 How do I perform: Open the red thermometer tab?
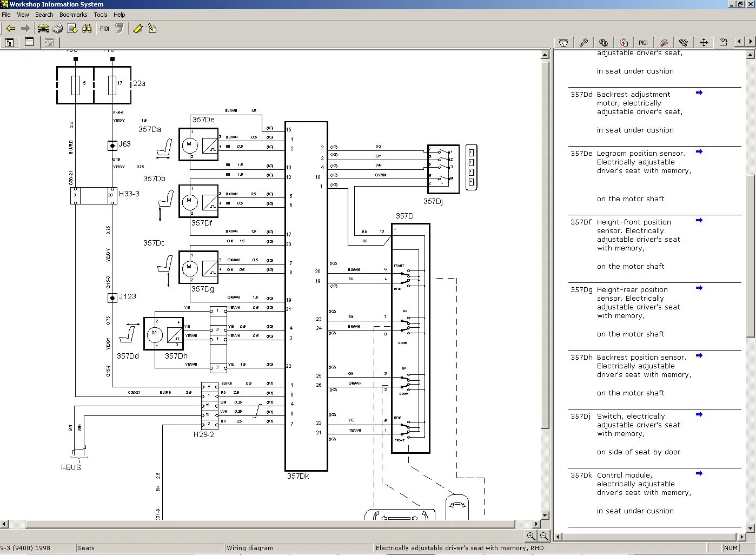pos(664,42)
